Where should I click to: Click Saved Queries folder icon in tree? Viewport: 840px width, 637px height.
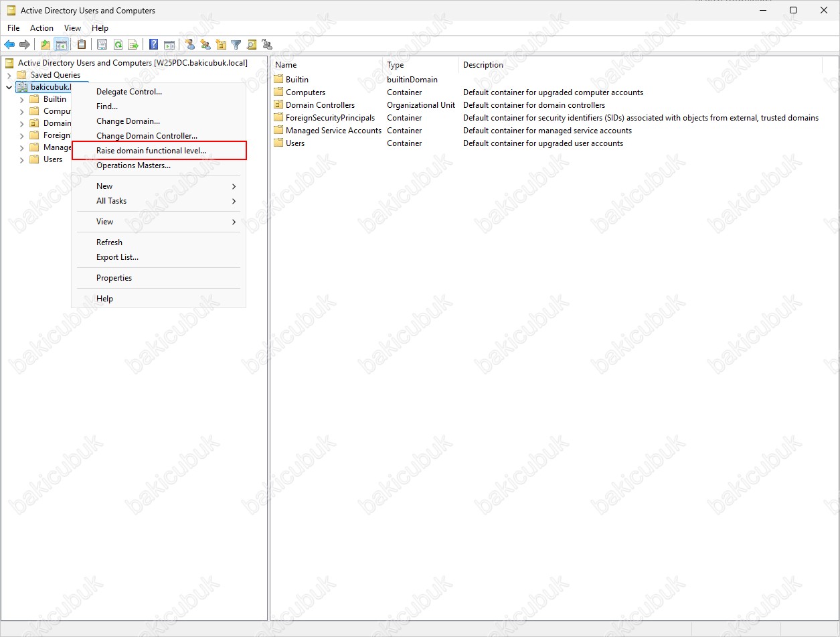click(22, 75)
